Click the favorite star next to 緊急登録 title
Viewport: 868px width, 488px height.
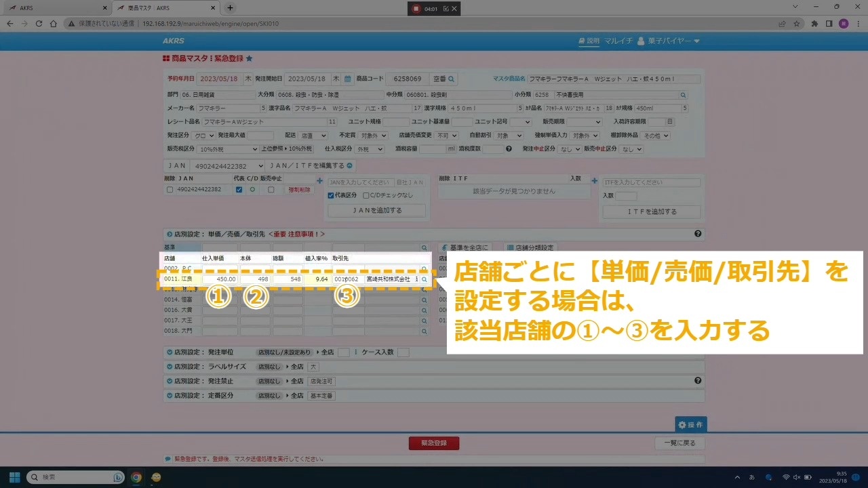(x=249, y=59)
